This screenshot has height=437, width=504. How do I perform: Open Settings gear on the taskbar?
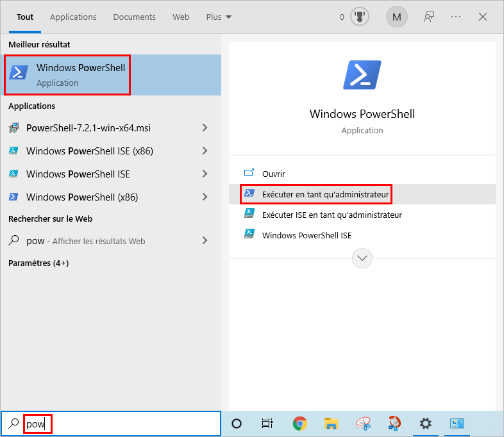coord(426,424)
